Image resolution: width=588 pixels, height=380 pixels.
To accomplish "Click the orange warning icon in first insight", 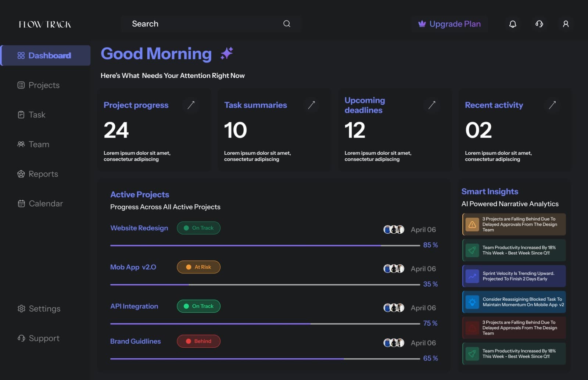I will 472,224.
